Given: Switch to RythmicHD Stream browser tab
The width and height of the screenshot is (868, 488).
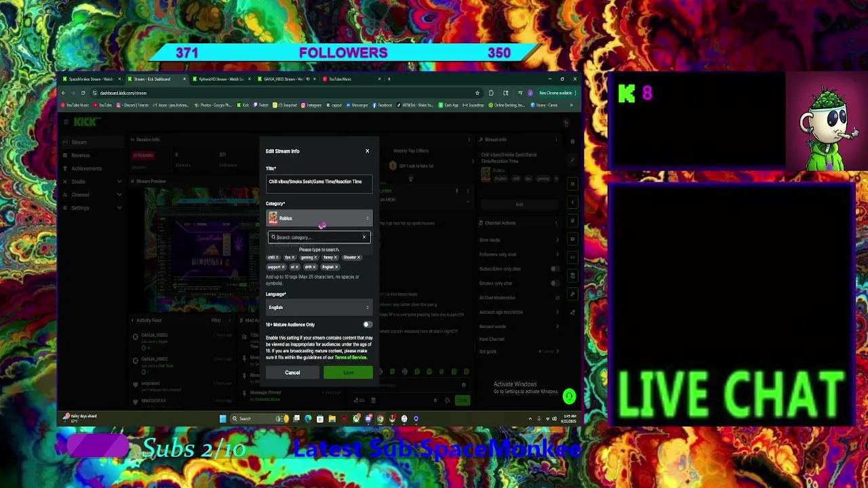Looking at the screenshot, I should pyautogui.click(x=220, y=79).
